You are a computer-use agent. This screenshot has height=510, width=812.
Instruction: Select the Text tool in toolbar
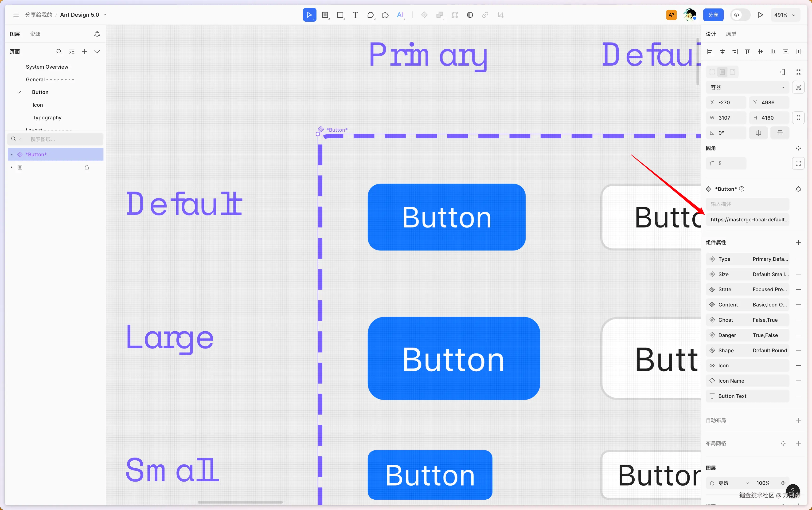click(355, 15)
